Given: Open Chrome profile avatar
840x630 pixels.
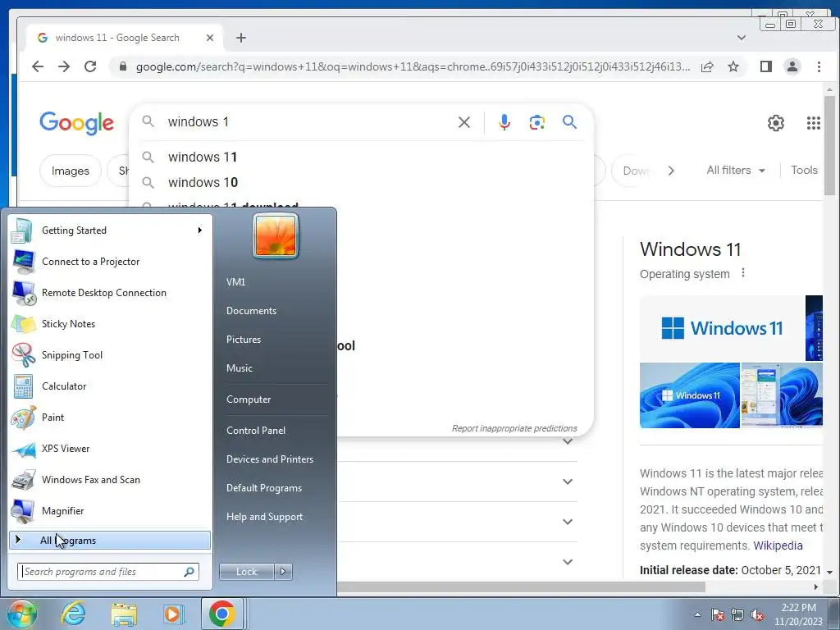Looking at the screenshot, I should pos(792,66).
